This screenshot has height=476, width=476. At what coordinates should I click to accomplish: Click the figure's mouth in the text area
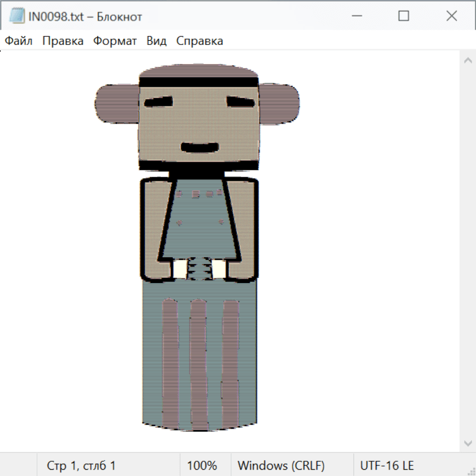point(199,147)
